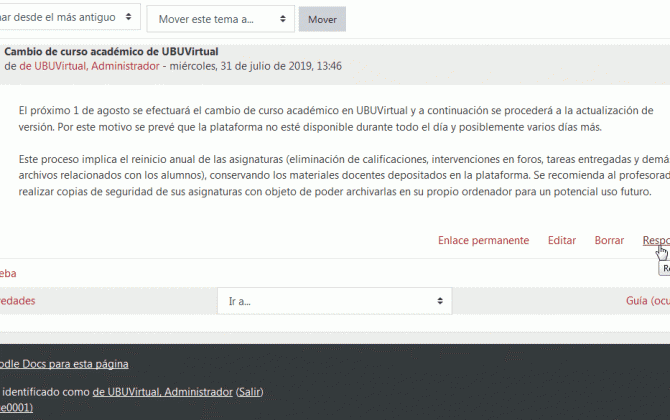Open 'Mover este tema a...' dropdown
This screenshot has width=670, height=420.
pos(220,19)
